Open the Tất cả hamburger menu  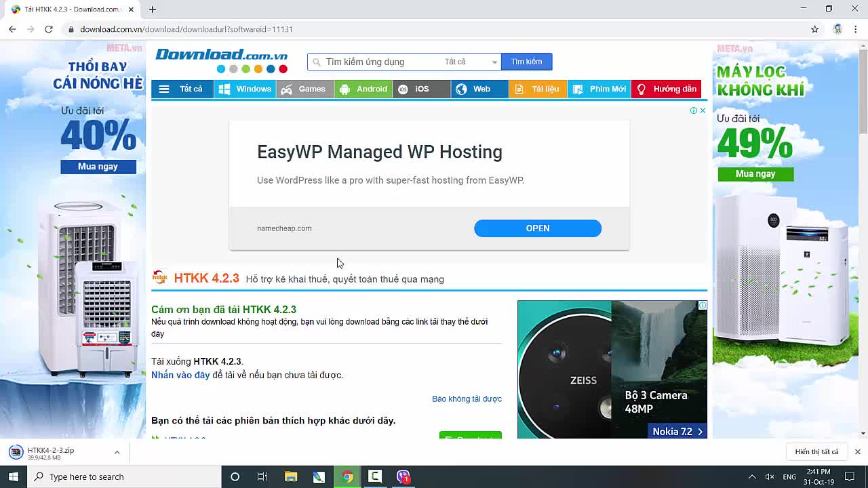click(x=182, y=89)
